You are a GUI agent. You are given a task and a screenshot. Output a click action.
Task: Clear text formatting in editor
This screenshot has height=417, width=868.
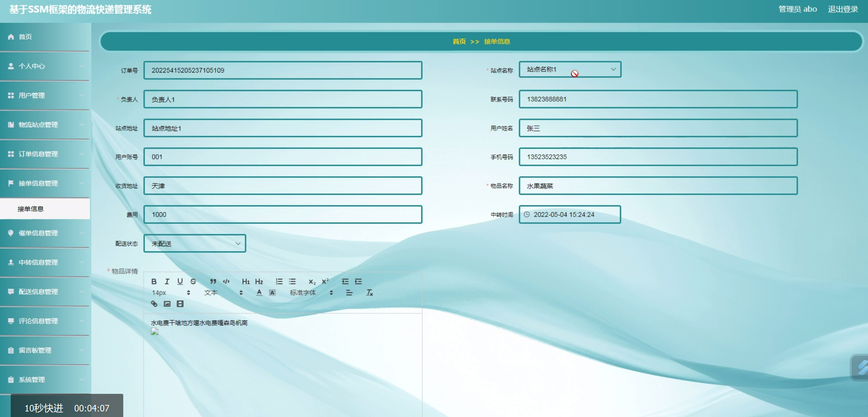pyautogui.click(x=369, y=293)
